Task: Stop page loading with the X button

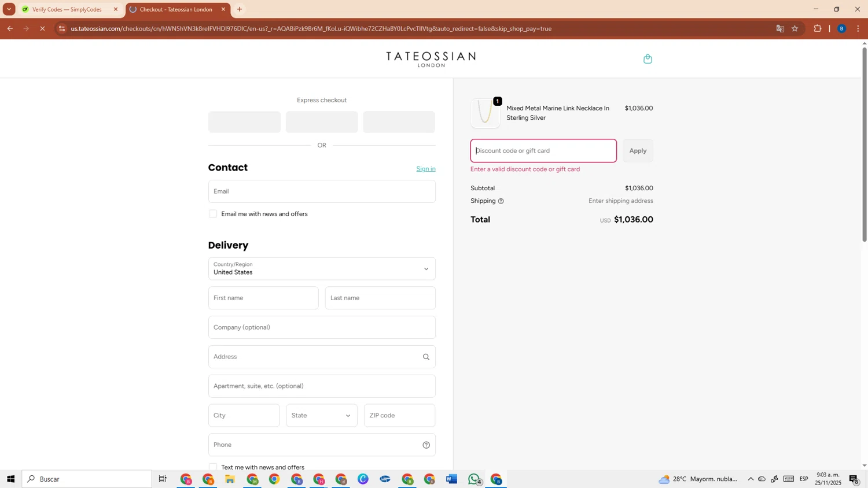Action: point(42,28)
